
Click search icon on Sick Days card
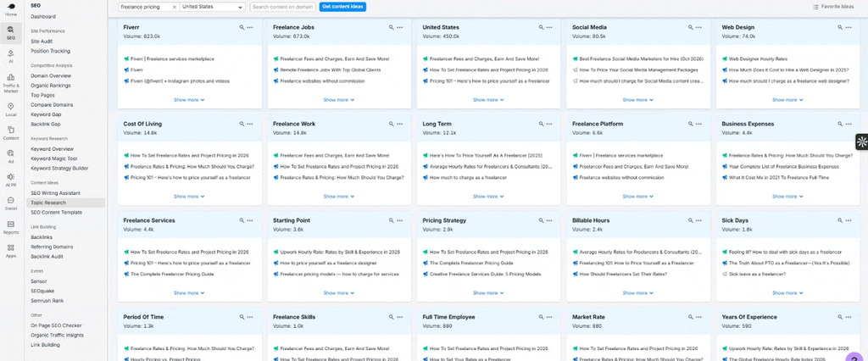[x=840, y=220]
